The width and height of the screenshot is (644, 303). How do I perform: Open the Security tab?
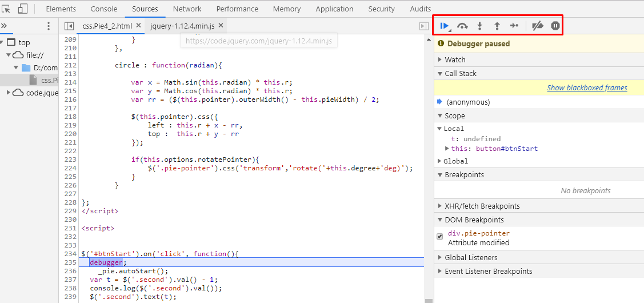coord(382,9)
